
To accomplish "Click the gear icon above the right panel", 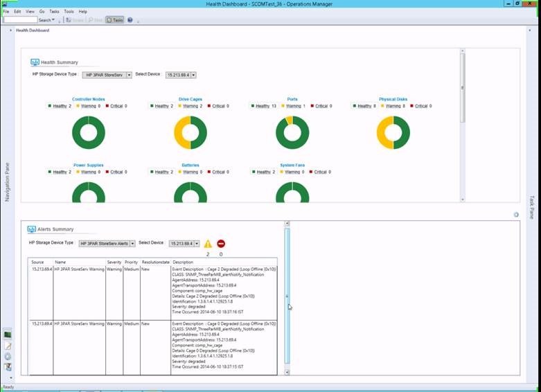I will point(516,215).
